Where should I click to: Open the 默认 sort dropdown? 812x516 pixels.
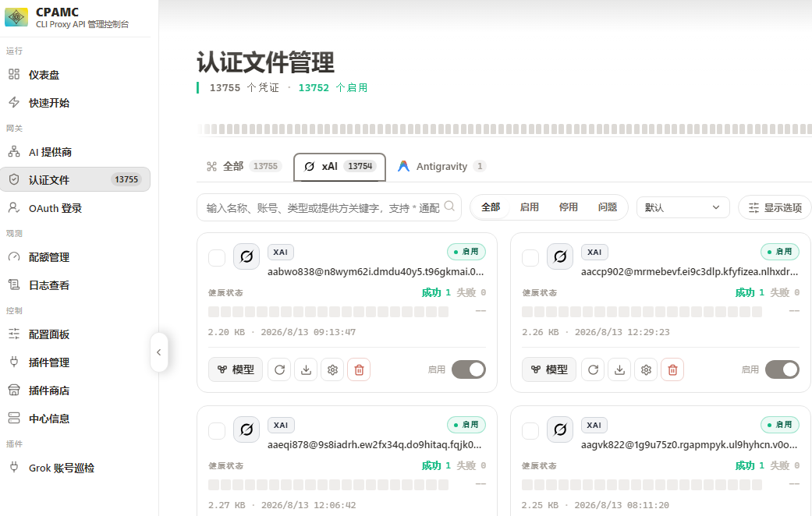coord(683,207)
